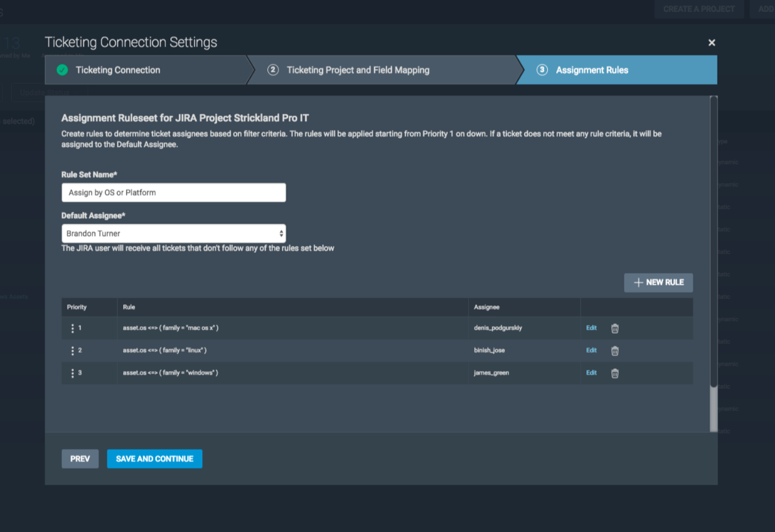Open the Default Assignee dropdown
Viewport: 775px width, 532px height.
pos(173,234)
